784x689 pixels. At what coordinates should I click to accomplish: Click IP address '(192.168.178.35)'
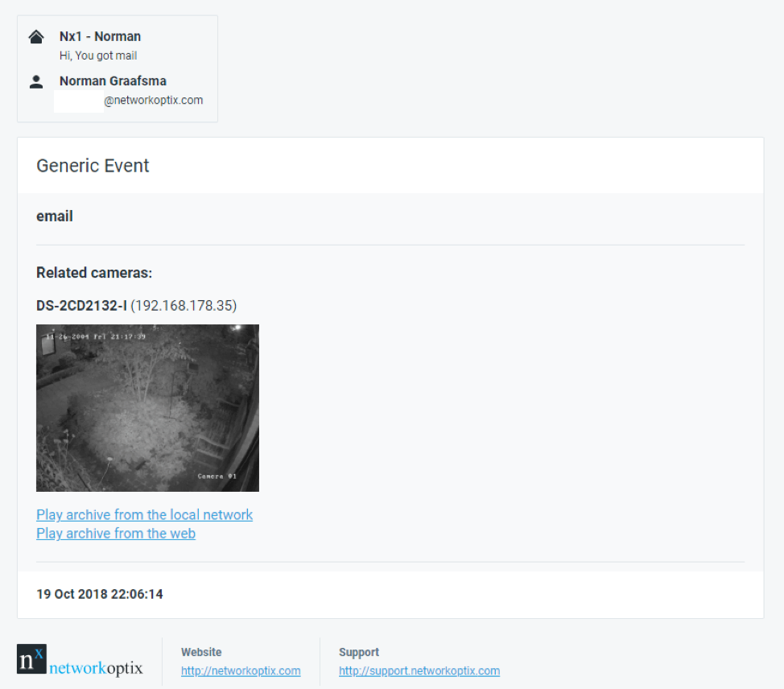184,306
